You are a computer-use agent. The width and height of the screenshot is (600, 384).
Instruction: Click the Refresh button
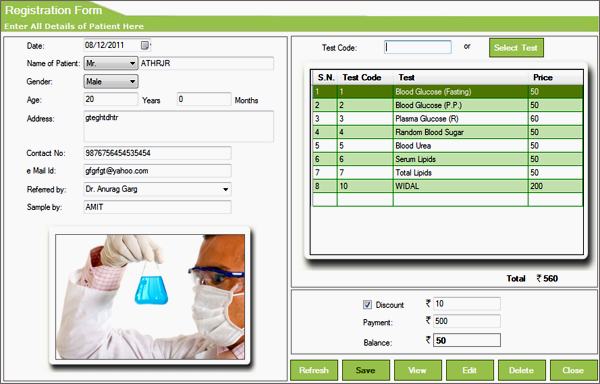pyautogui.click(x=314, y=370)
